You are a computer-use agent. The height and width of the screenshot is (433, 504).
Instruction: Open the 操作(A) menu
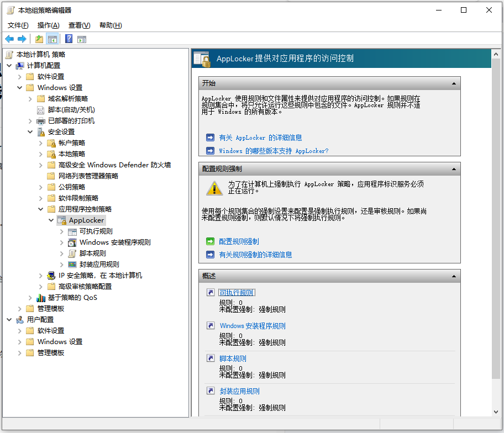[48, 25]
